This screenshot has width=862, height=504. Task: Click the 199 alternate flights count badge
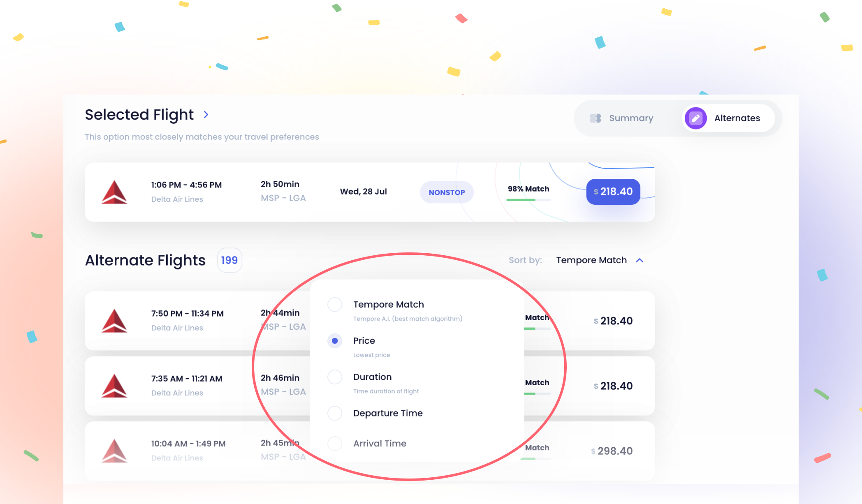click(229, 260)
